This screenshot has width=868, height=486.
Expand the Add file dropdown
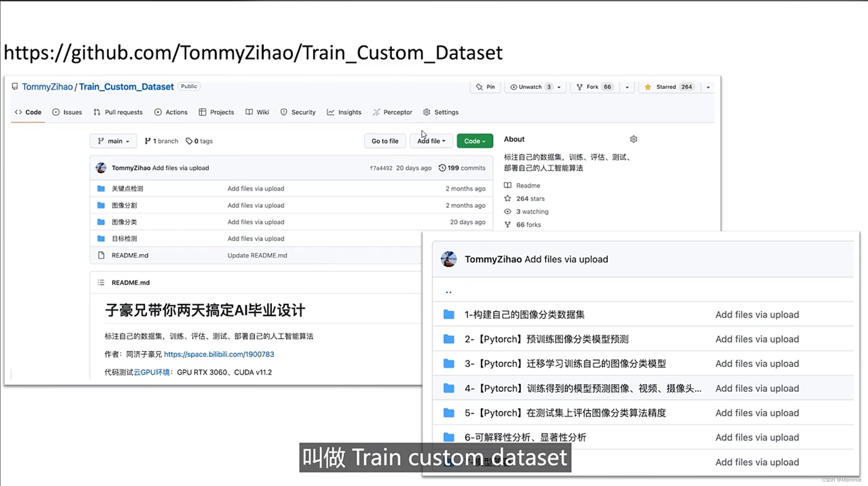coord(430,140)
